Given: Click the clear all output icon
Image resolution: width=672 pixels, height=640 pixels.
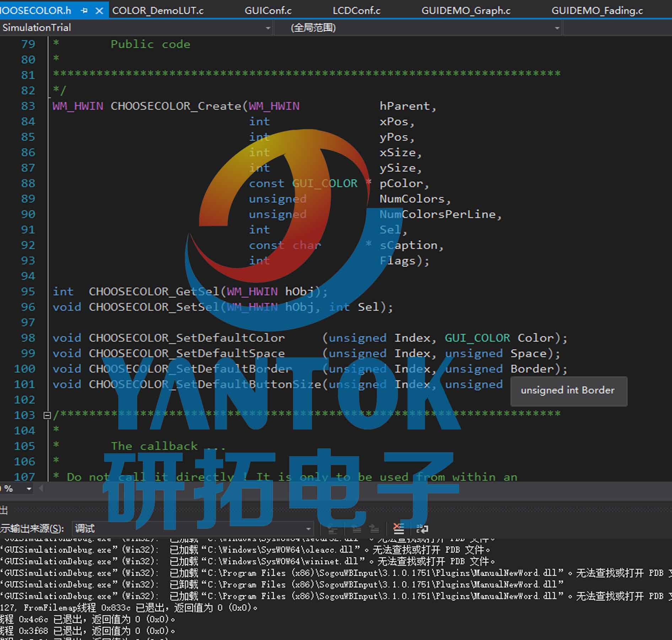Looking at the screenshot, I should click(x=399, y=529).
